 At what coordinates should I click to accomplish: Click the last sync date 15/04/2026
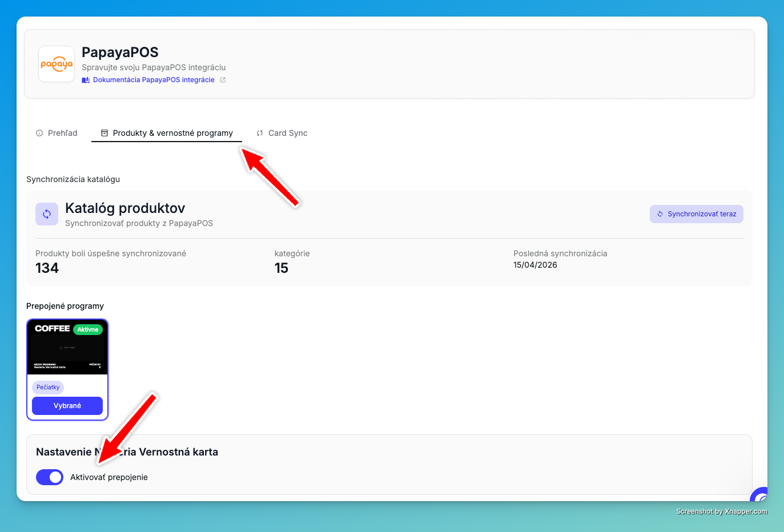pyautogui.click(x=535, y=265)
